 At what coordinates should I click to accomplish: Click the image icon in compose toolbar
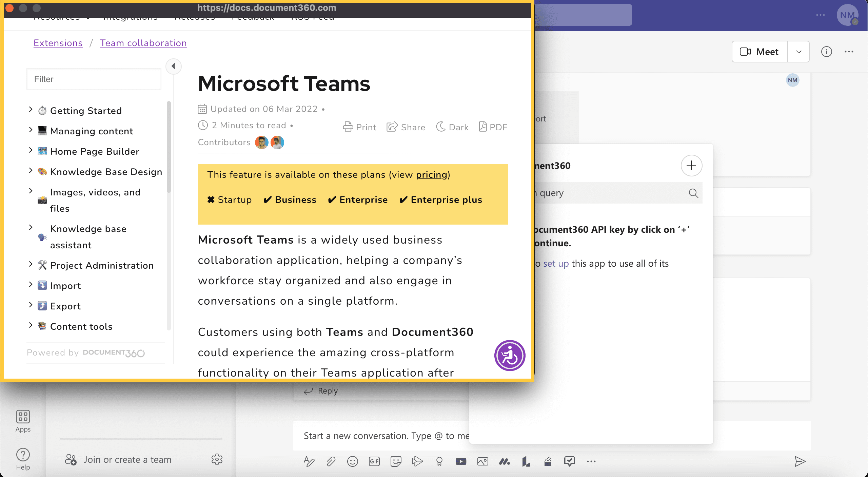pyautogui.click(x=483, y=461)
